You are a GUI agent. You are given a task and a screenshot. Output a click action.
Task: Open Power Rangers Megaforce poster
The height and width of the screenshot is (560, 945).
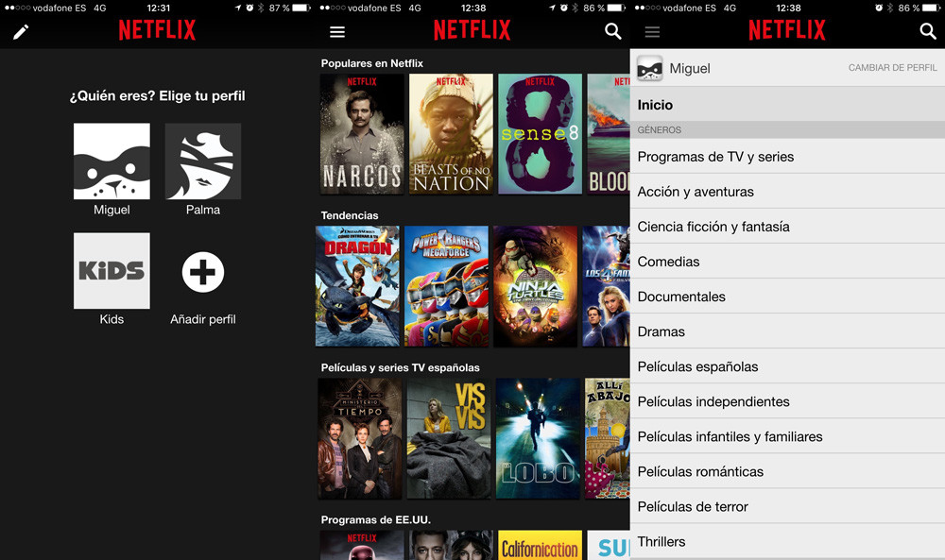447,287
